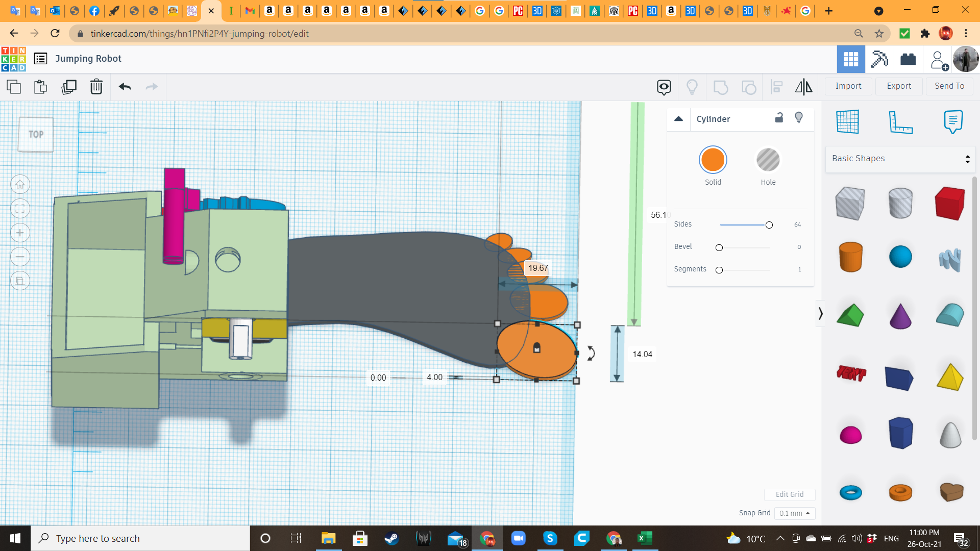The width and height of the screenshot is (980, 551).
Task: Click the Edit Grid button
Action: pyautogui.click(x=789, y=494)
